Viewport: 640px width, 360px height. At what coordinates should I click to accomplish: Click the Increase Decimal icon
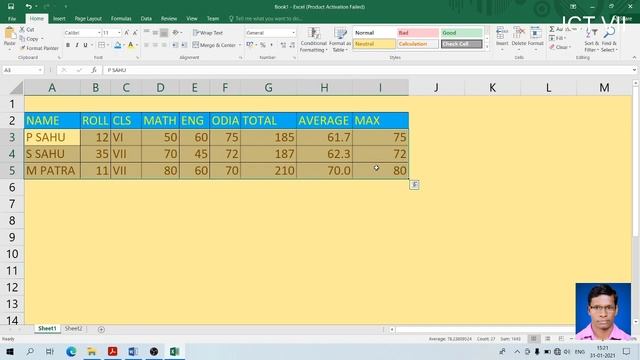point(283,45)
